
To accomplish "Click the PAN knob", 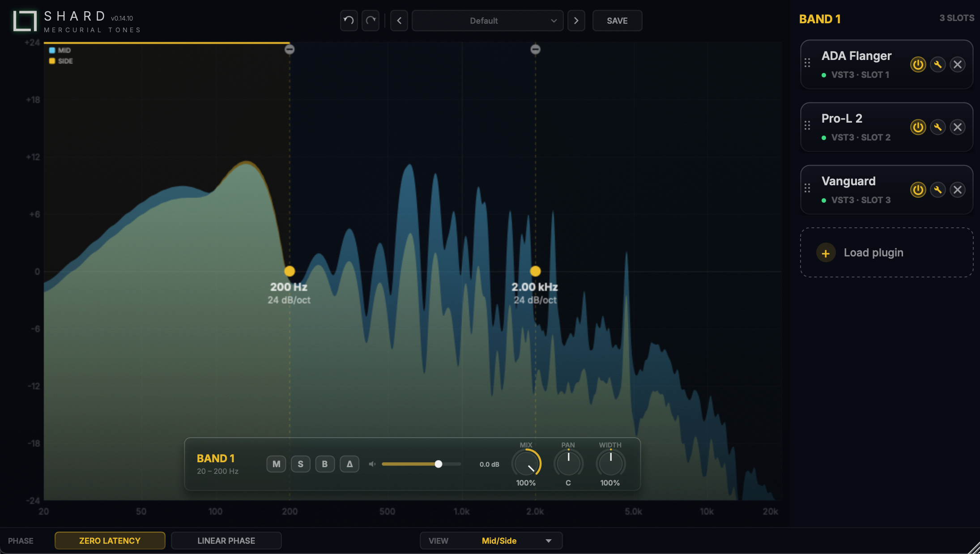I will point(568,464).
